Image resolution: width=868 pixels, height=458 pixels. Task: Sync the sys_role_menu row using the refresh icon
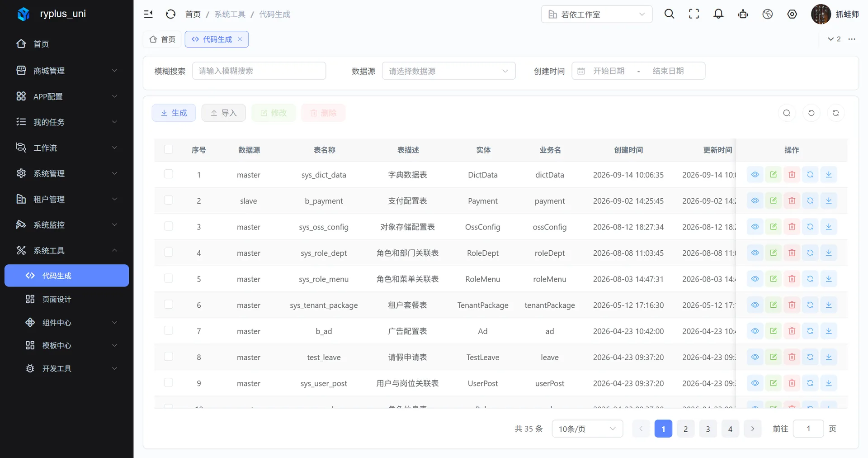pos(810,279)
